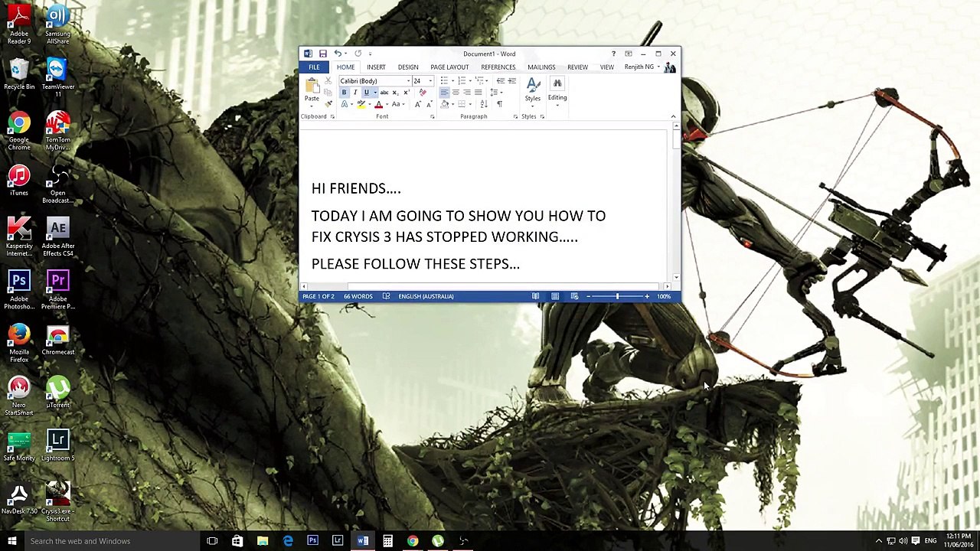
Task: Increase the paragraph indent
Action: [x=511, y=81]
